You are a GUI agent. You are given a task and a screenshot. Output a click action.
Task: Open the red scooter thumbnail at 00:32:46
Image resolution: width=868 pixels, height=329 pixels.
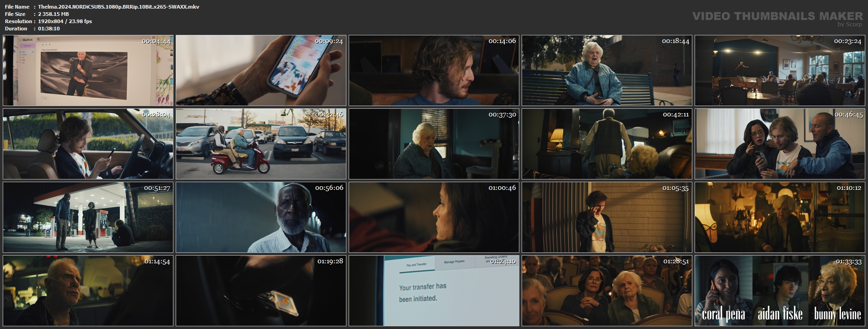[261, 144]
